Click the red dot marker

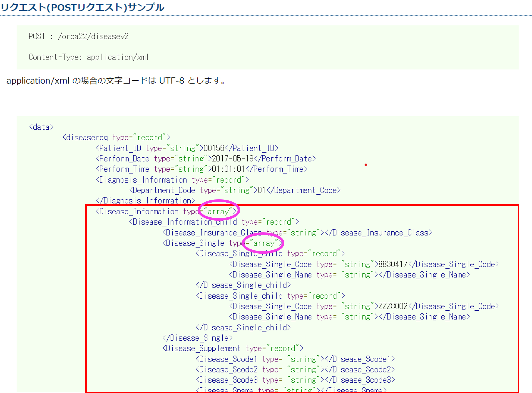click(x=366, y=165)
